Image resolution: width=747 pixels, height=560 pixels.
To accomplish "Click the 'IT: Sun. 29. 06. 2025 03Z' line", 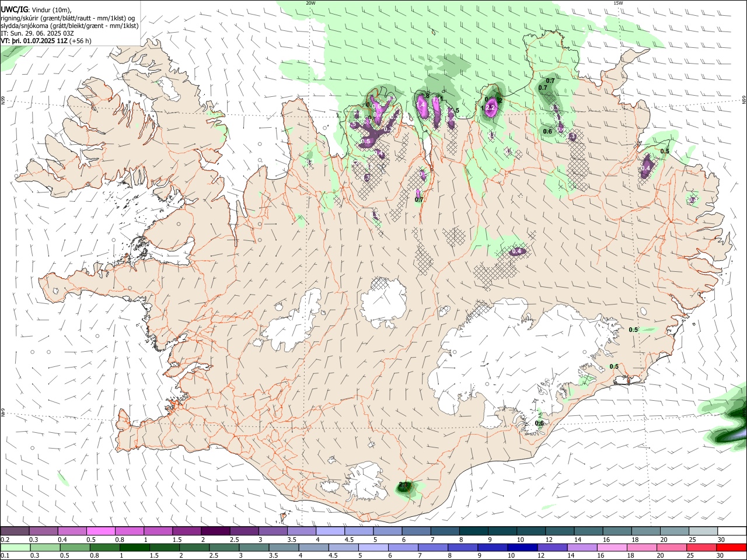I will [x=37, y=33].
